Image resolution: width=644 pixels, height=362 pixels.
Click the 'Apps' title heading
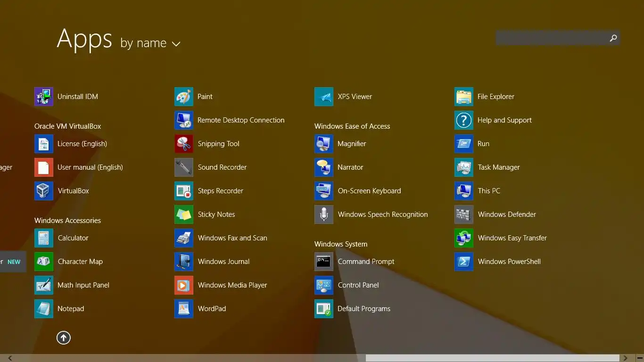[84, 39]
